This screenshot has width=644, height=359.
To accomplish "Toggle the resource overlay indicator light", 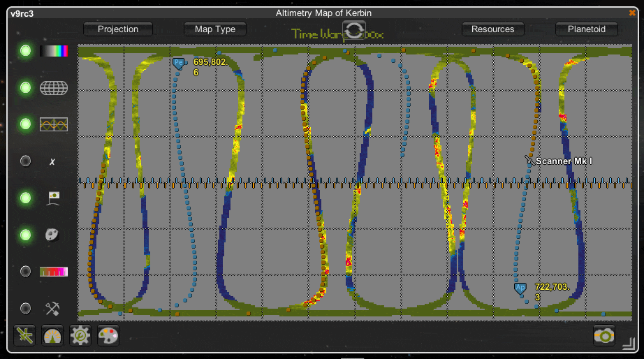I will [x=25, y=309].
